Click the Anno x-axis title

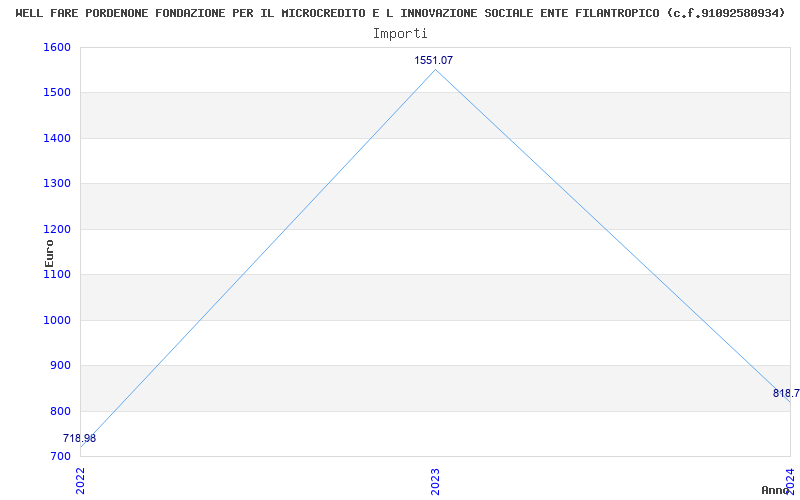[775, 490]
